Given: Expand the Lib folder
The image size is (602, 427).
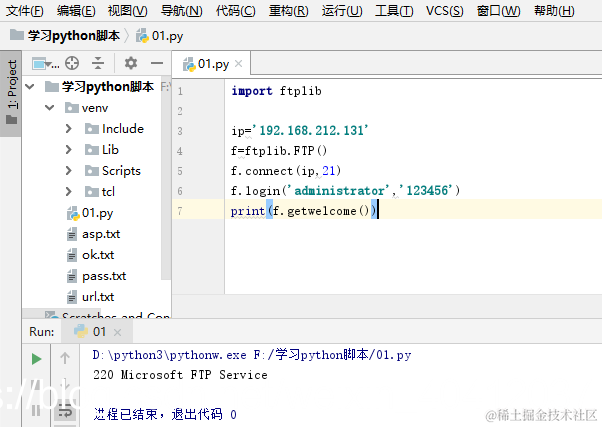Looking at the screenshot, I should [69, 149].
